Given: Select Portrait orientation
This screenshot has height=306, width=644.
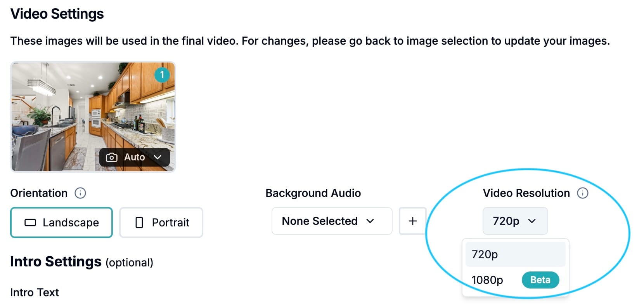Looking at the screenshot, I should pos(161,223).
